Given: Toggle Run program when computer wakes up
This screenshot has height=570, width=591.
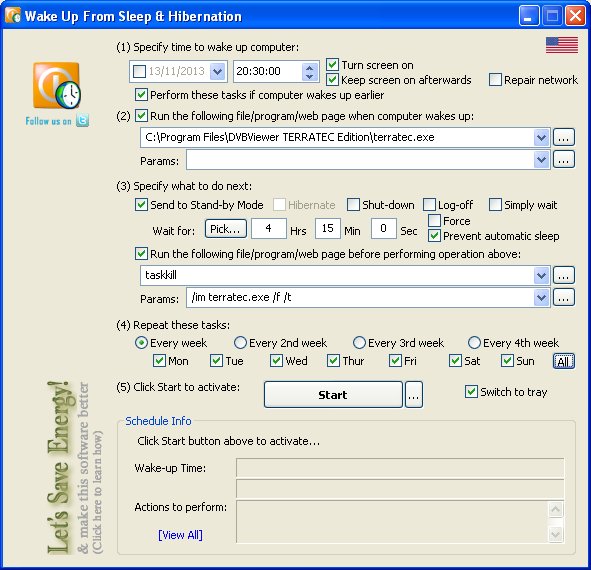Looking at the screenshot, I should (141, 115).
